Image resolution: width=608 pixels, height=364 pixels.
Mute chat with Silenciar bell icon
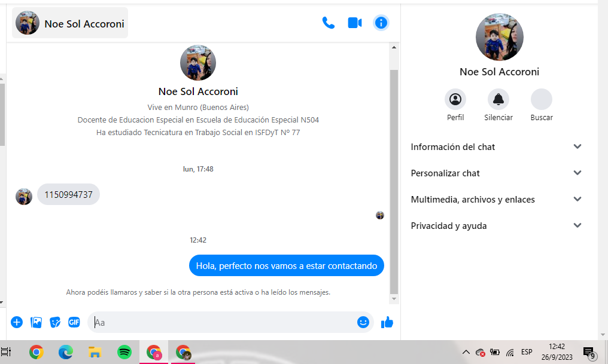(x=498, y=100)
